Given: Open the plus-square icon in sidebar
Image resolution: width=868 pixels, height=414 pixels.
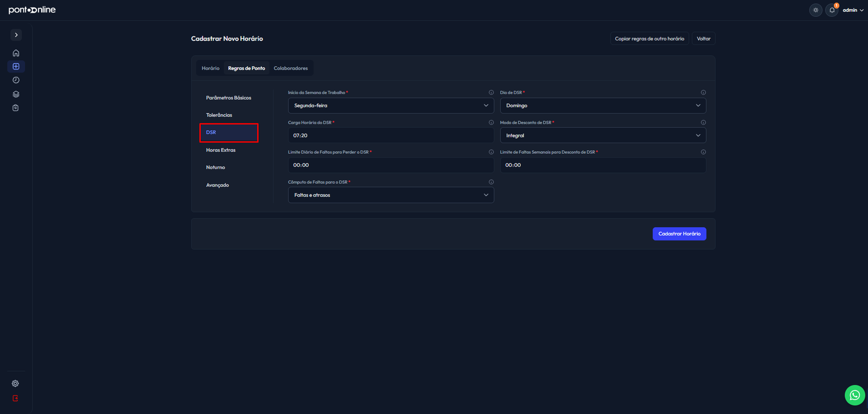Looking at the screenshot, I should coord(16,67).
